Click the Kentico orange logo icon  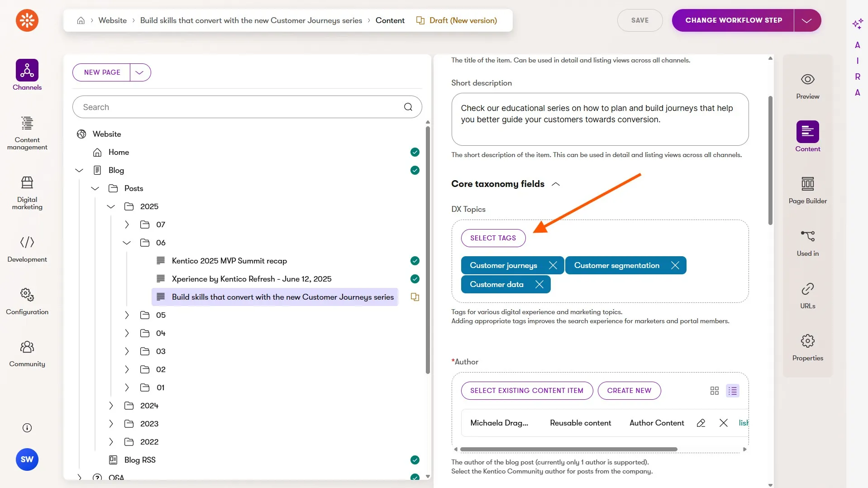pos(27,20)
